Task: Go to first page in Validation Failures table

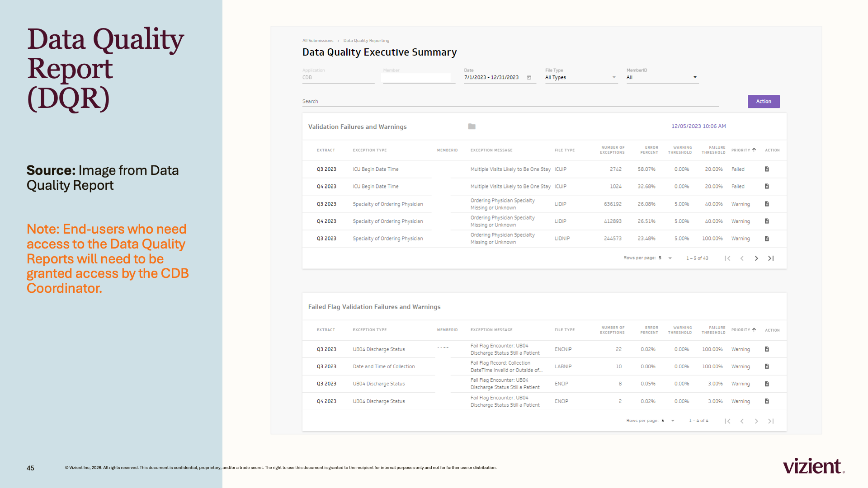Action: point(727,258)
